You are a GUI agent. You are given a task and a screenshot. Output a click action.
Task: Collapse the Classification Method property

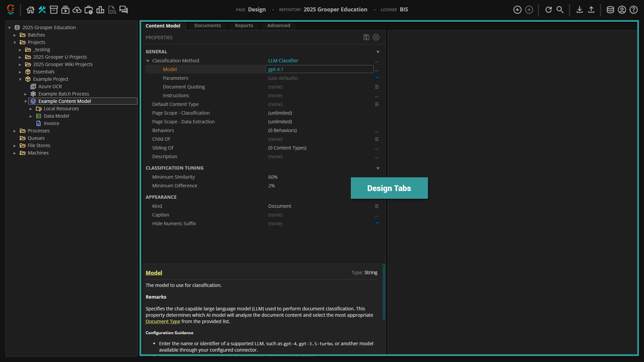point(148,61)
